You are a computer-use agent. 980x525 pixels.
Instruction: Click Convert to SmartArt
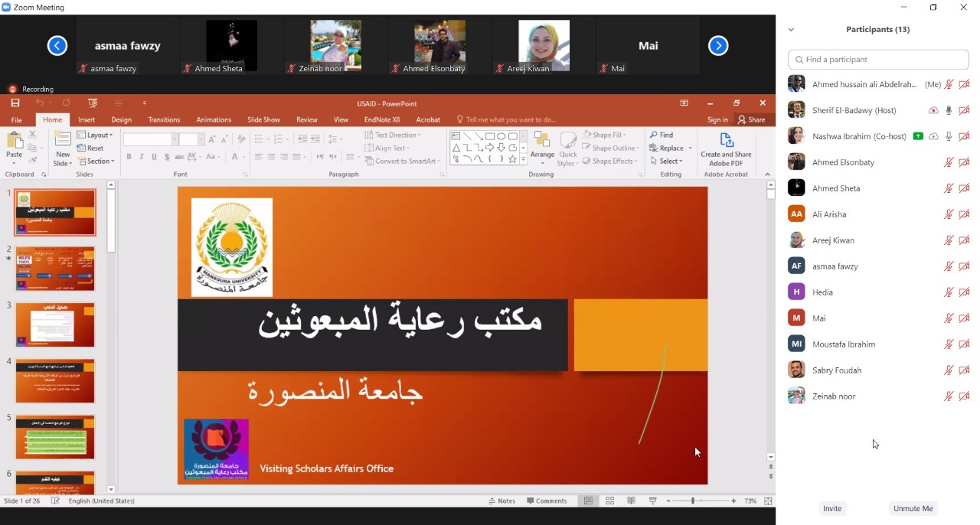pyautogui.click(x=403, y=161)
